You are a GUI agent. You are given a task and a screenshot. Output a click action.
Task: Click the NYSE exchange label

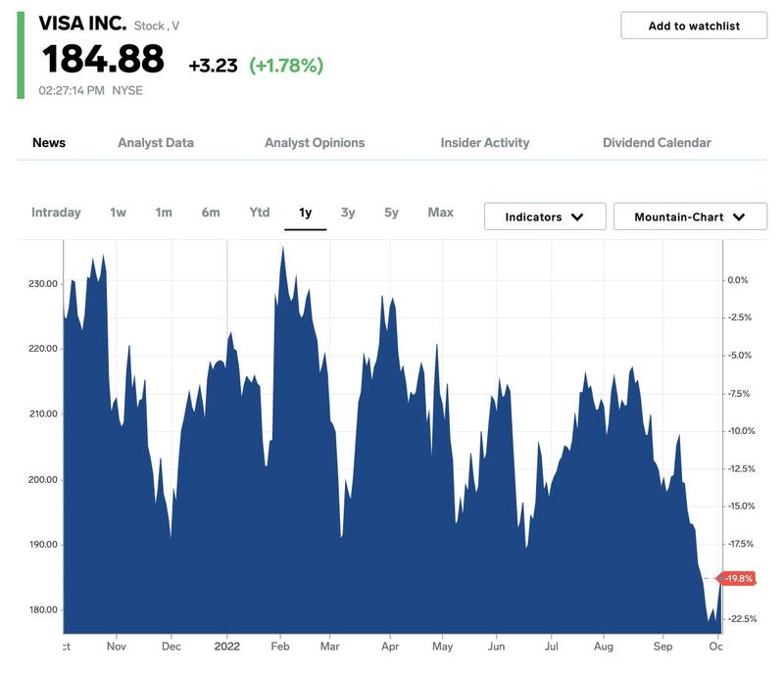[x=127, y=90]
